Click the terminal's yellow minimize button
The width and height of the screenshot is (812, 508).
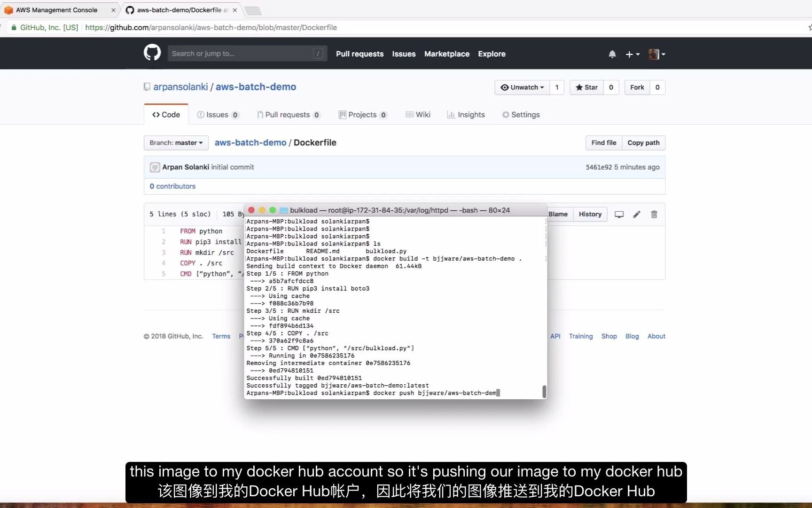[262, 210]
